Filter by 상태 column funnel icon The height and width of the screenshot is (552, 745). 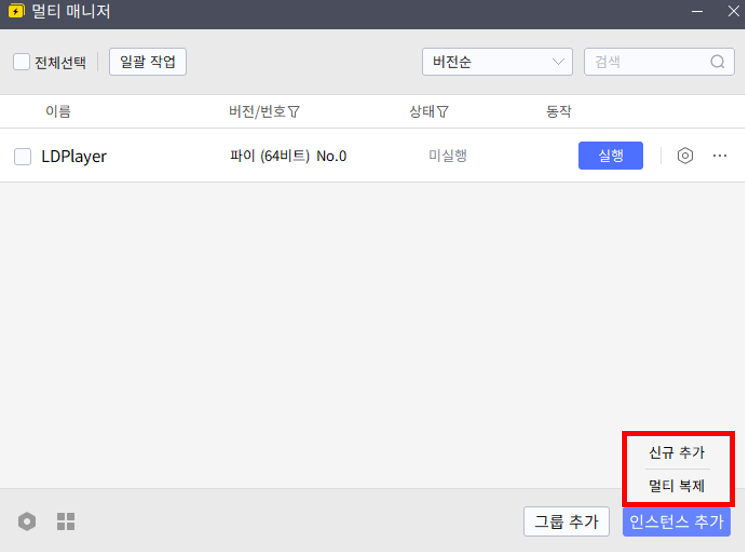tap(442, 112)
